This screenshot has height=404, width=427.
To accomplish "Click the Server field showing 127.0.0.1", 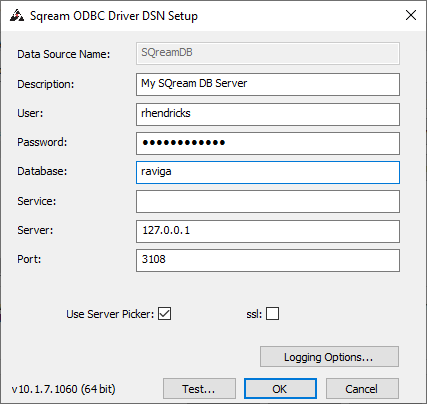I will pyautogui.click(x=268, y=231).
